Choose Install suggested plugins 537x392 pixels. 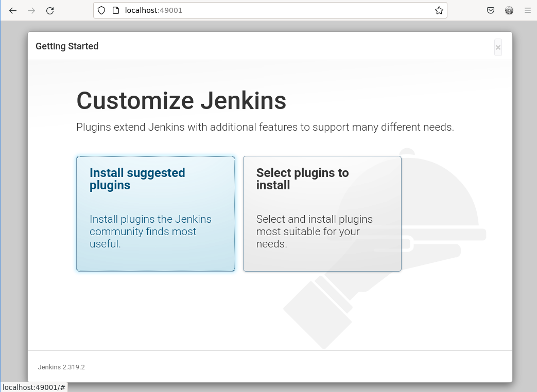tap(155, 213)
